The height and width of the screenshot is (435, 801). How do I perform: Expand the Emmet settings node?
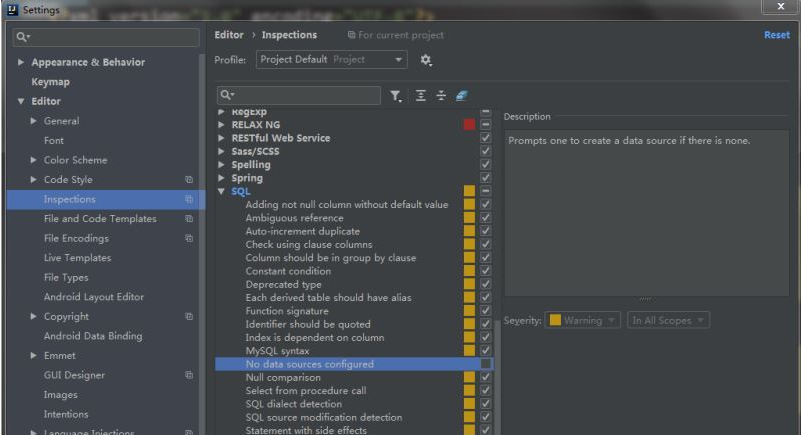click(33, 355)
